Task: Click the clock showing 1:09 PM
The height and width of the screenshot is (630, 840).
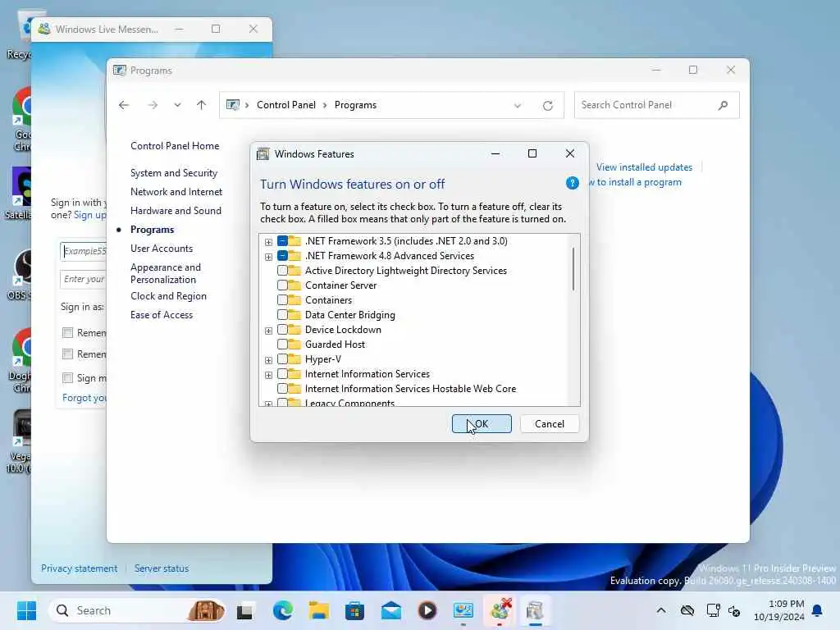Action: 786,604
